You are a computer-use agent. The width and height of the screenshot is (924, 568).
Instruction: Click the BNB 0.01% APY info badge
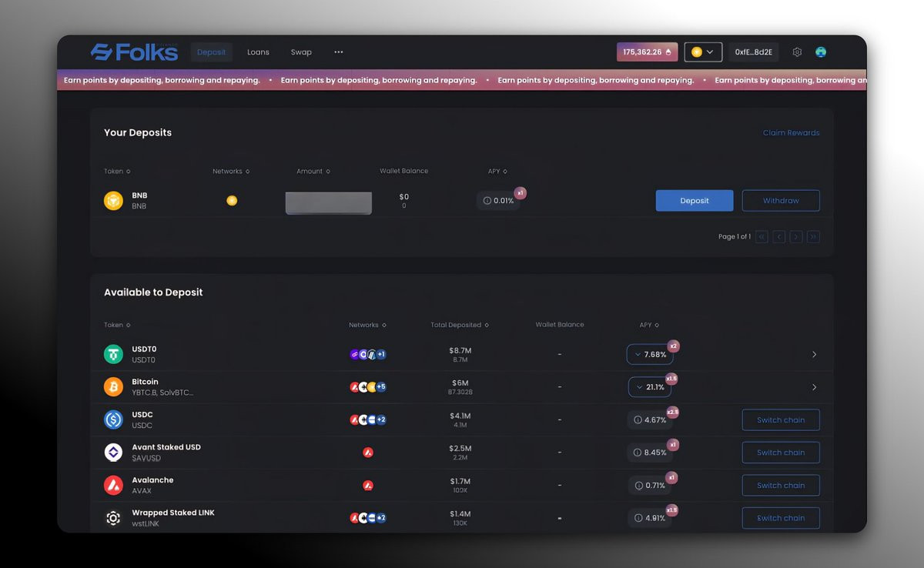[498, 201]
